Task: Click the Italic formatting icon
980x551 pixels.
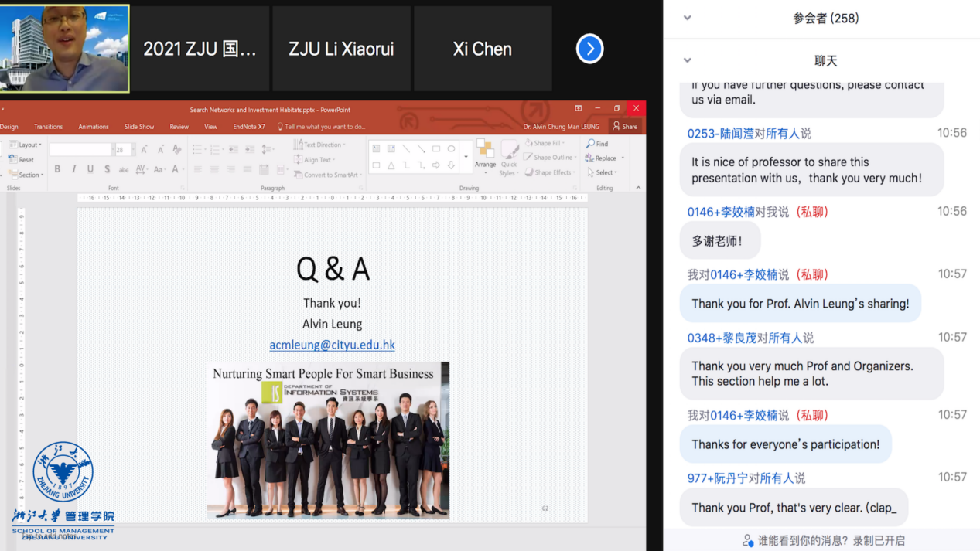Action: 73,169
